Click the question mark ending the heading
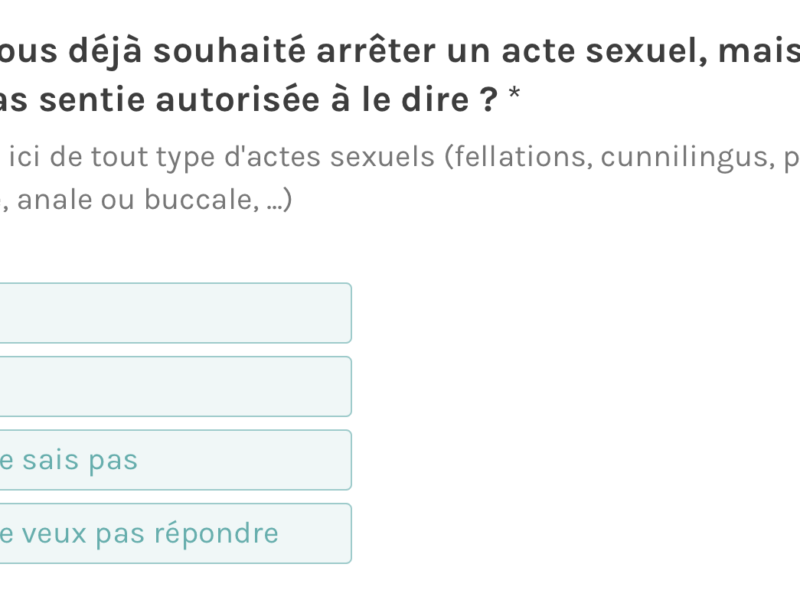The width and height of the screenshot is (800, 600). coord(489,100)
